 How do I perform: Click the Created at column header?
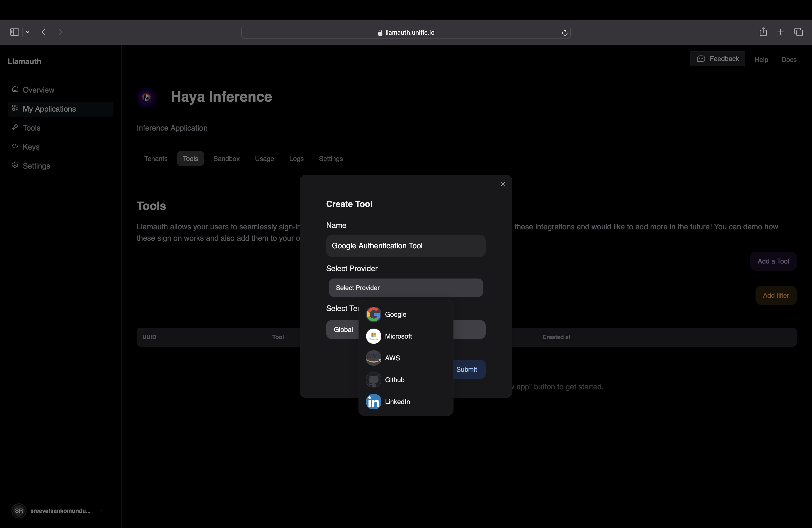coord(556,337)
